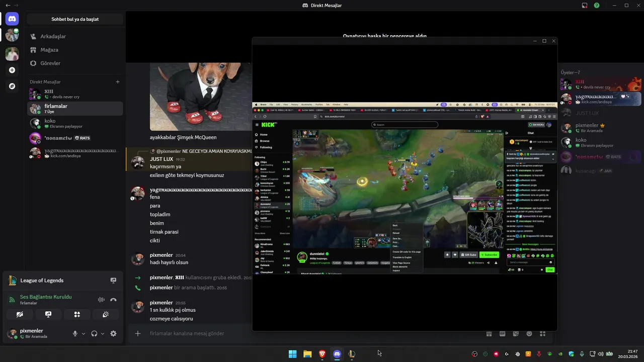Open the volume tray icon
Screen dimensions: 644x362
(601, 354)
